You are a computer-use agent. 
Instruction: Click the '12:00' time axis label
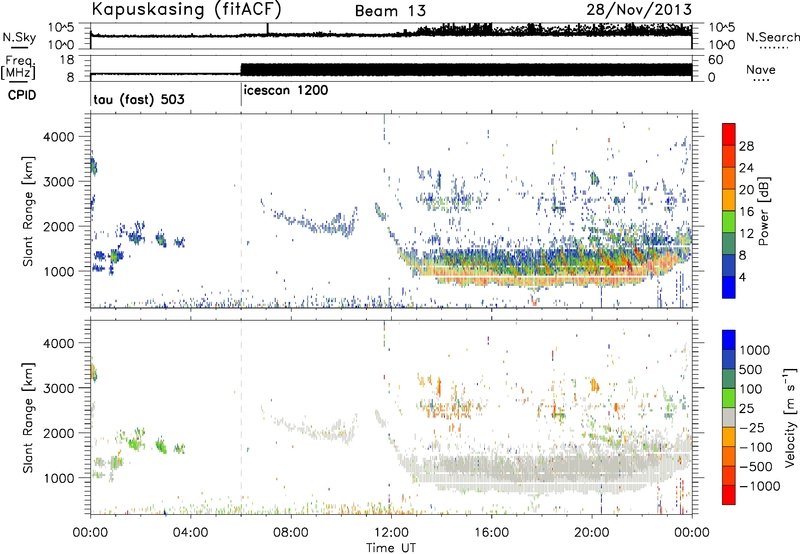click(x=391, y=533)
